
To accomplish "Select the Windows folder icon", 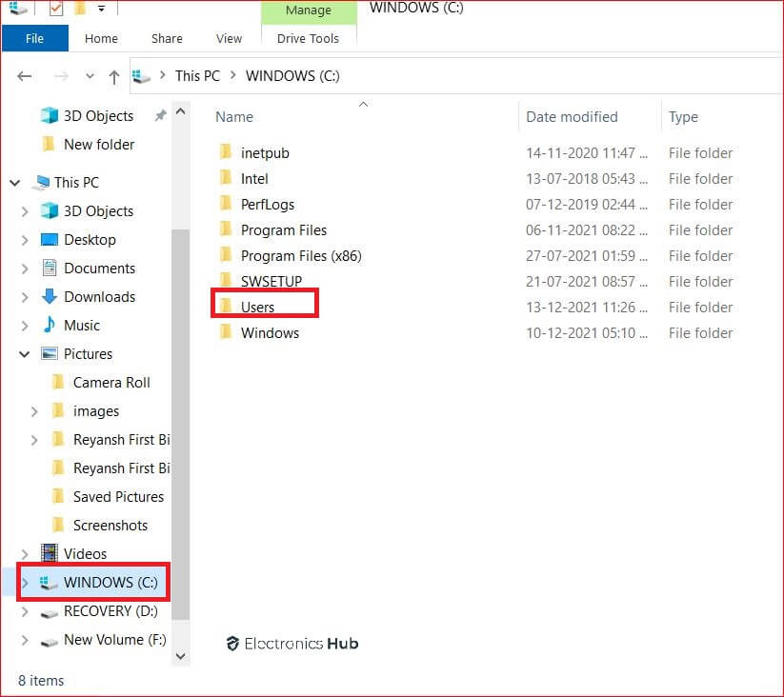I will (226, 331).
